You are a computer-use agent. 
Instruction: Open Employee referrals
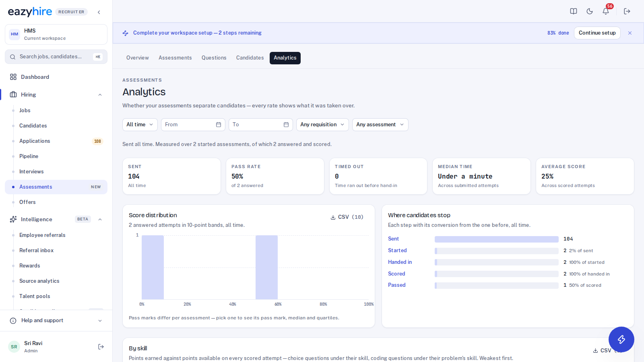pos(56,235)
